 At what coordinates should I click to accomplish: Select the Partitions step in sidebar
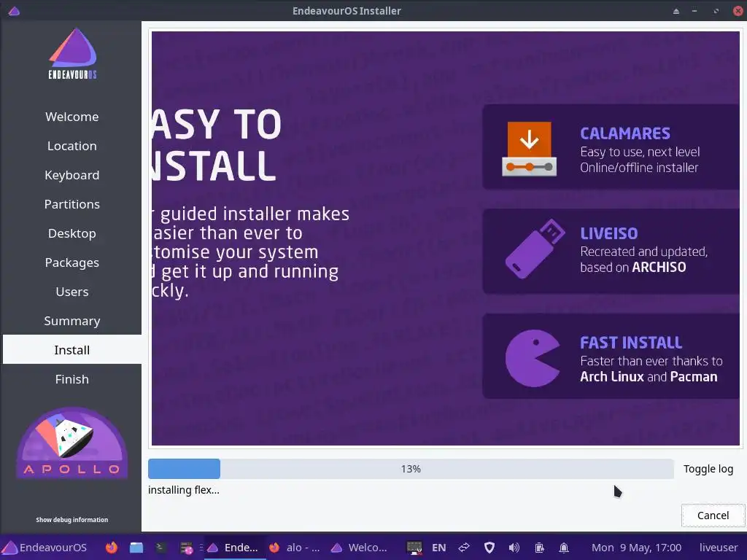(72, 204)
